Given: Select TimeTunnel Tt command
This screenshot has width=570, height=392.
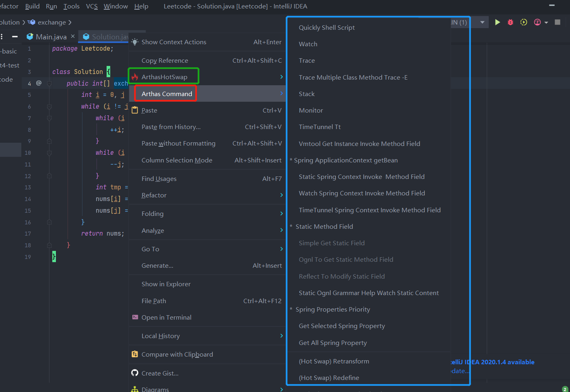Looking at the screenshot, I should pos(369,127).
